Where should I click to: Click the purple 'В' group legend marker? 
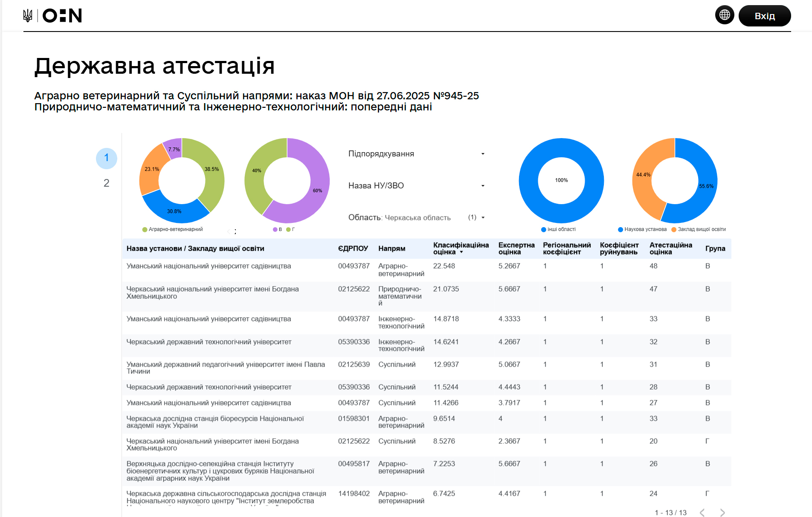275,230
